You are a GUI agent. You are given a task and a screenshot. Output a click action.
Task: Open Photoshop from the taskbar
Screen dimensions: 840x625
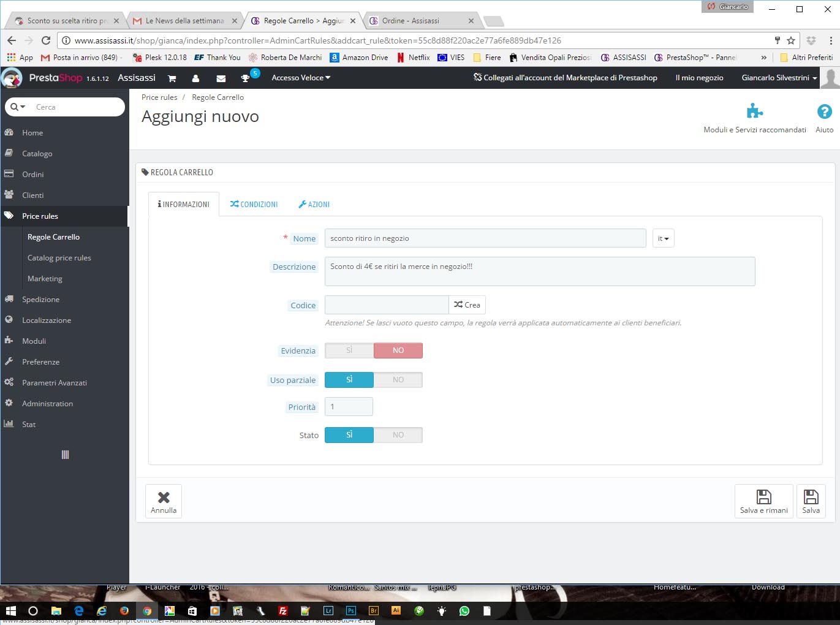[351, 611]
